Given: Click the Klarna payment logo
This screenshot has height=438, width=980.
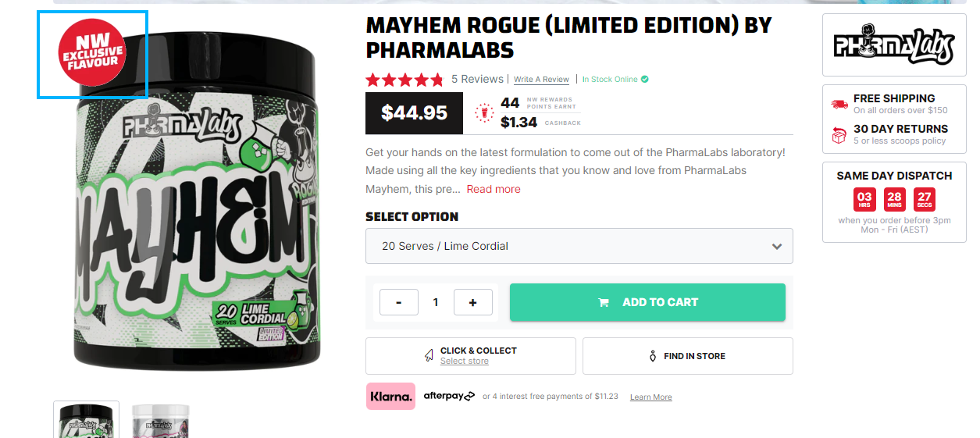Looking at the screenshot, I should (390, 397).
